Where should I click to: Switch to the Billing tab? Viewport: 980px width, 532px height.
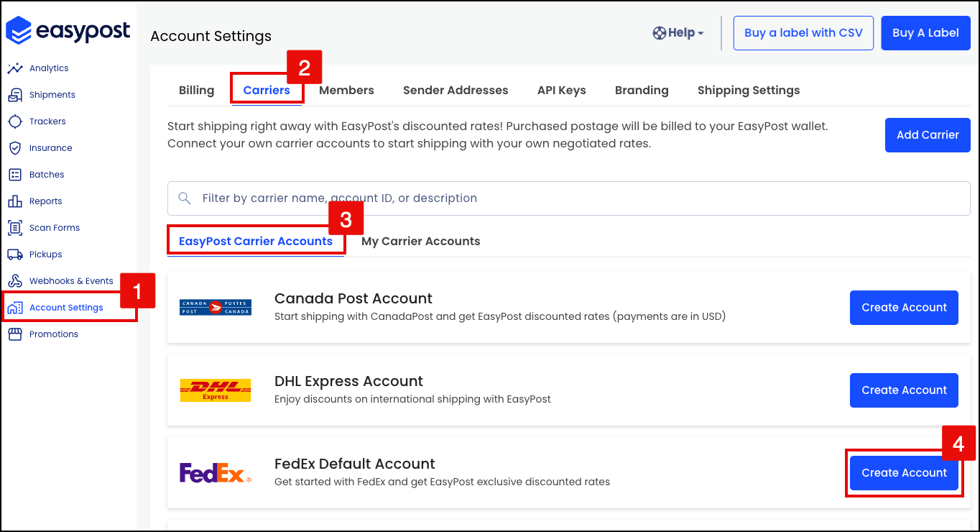(x=197, y=91)
